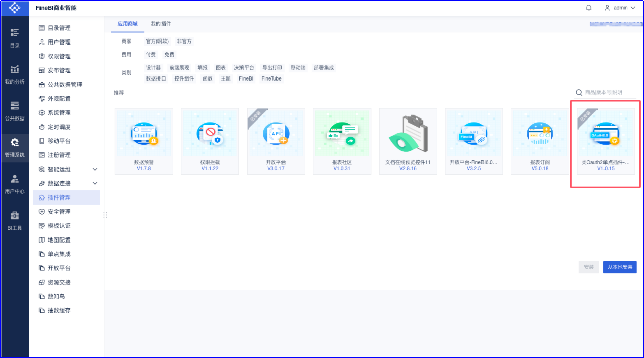This screenshot has height=358, width=644.
Task: Click the 系统管理 gear icon
Action: point(42,113)
